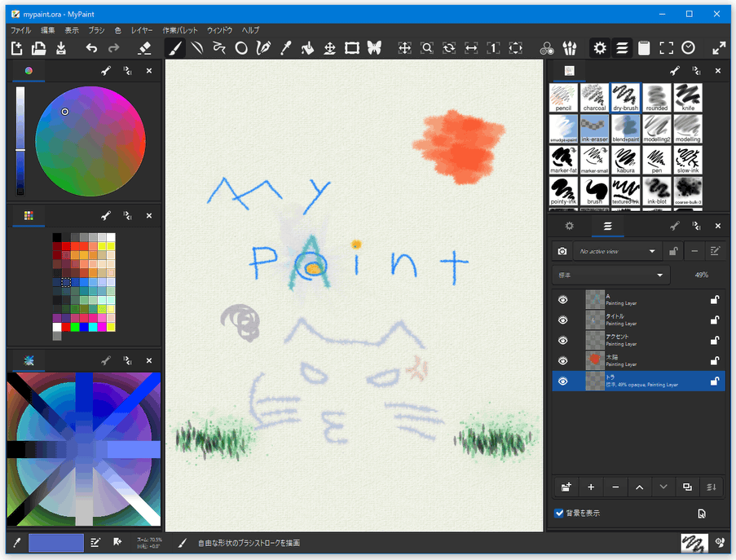Open the 標準 blend mode dropdown

click(611, 275)
